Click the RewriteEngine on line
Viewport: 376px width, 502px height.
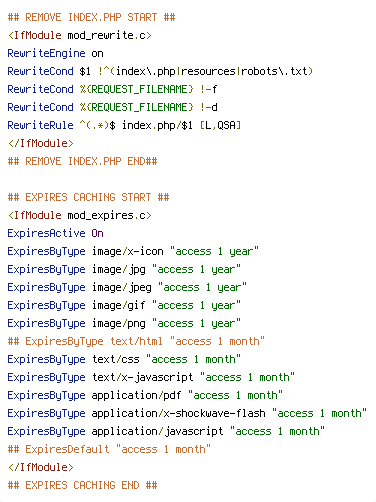(55, 53)
